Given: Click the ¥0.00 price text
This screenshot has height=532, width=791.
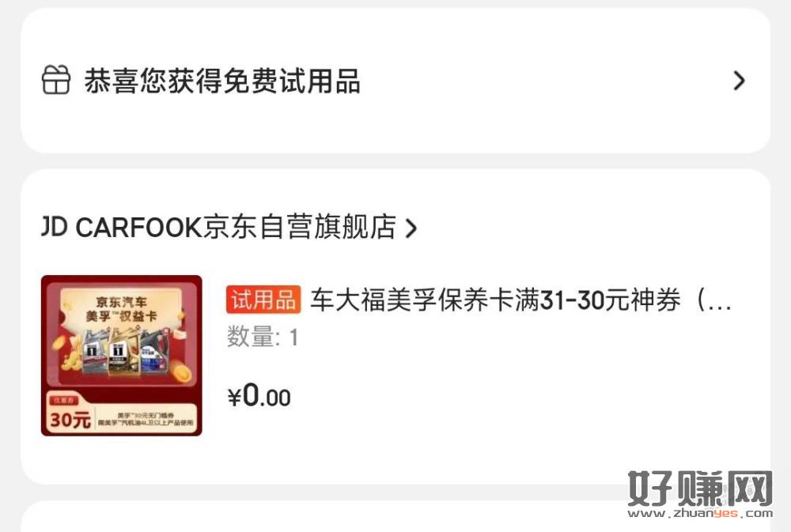Looking at the screenshot, I should coord(259,396).
